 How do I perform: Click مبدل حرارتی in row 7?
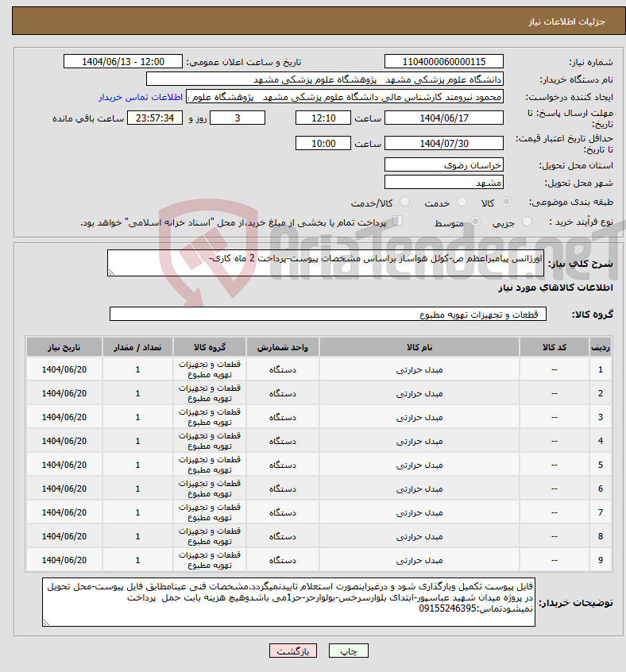(419, 512)
